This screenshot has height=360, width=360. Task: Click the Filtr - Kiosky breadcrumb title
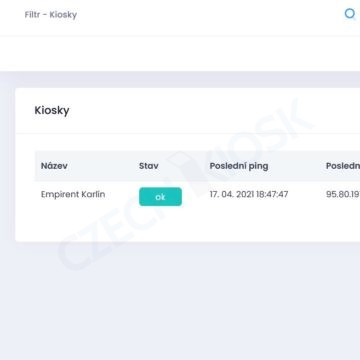pyautogui.click(x=51, y=15)
